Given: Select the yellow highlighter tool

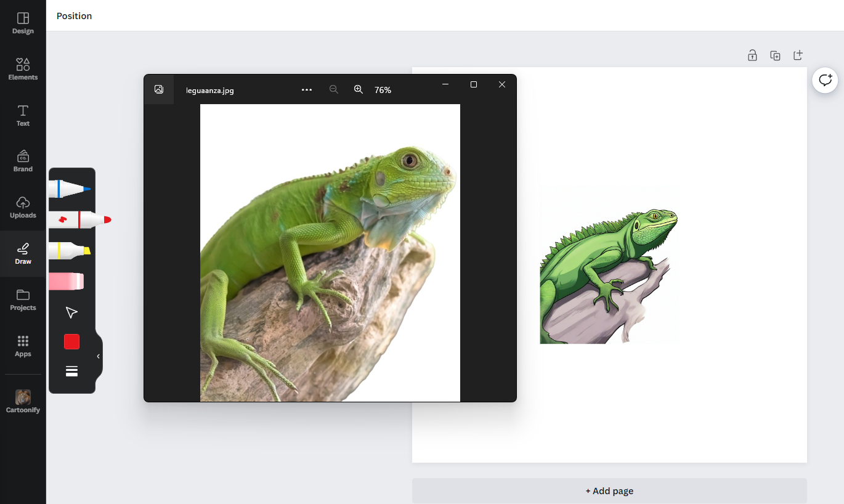Looking at the screenshot, I should click(x=70, y=250).
